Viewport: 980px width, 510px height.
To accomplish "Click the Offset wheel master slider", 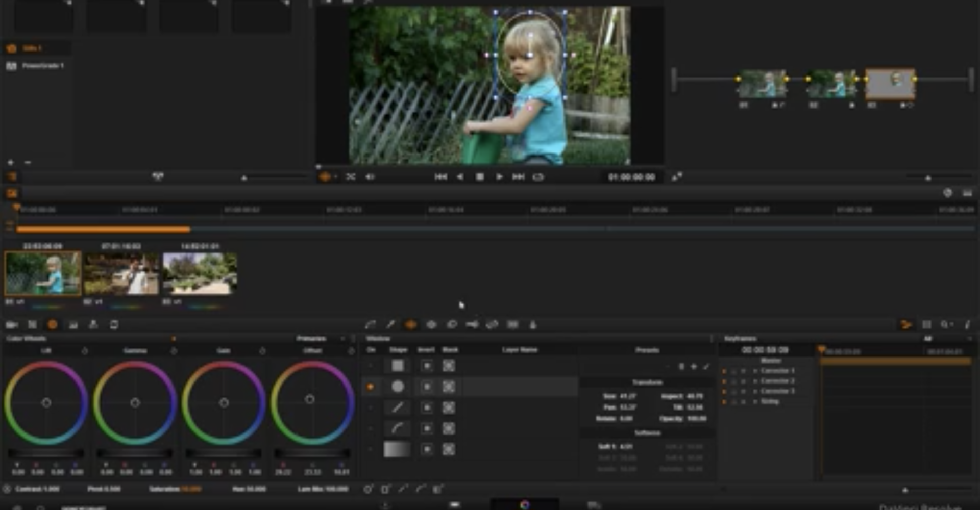I will pos(312,453).
